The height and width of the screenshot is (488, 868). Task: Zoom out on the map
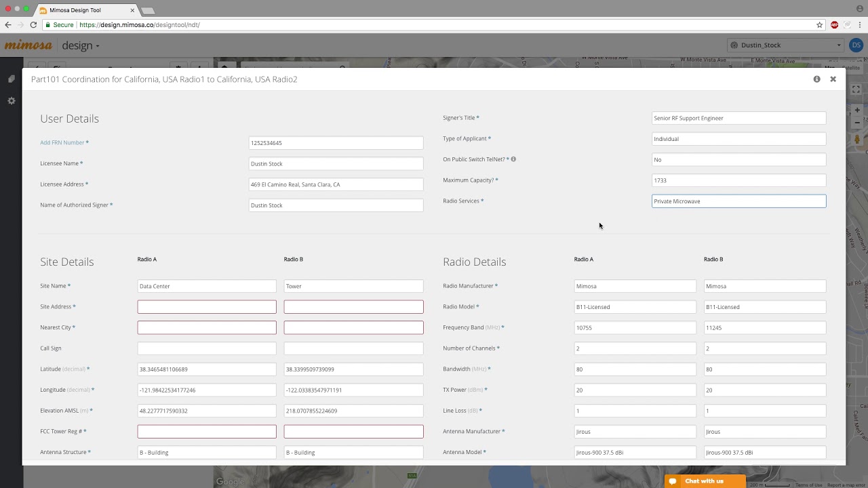click(857, 123)
